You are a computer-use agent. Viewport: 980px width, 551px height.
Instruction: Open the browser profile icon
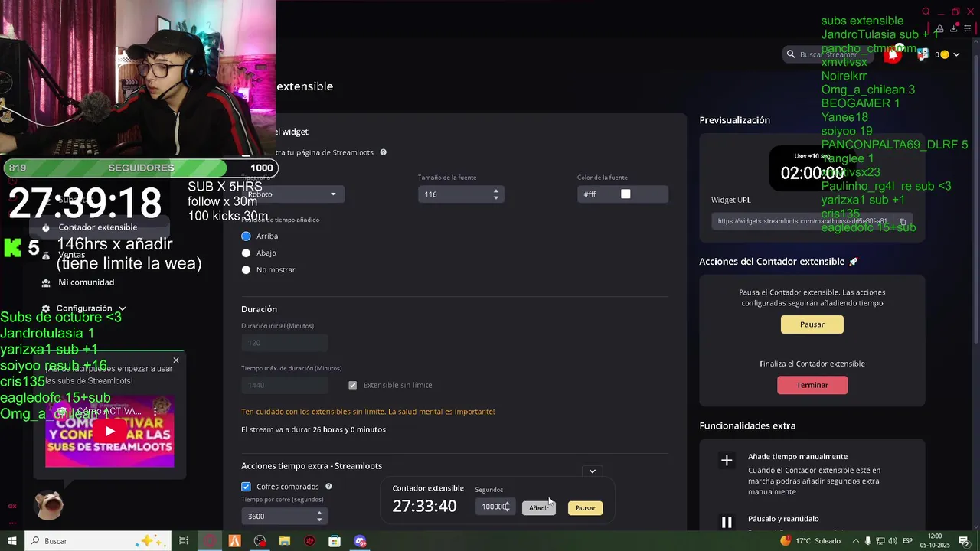tap(939, 28)
